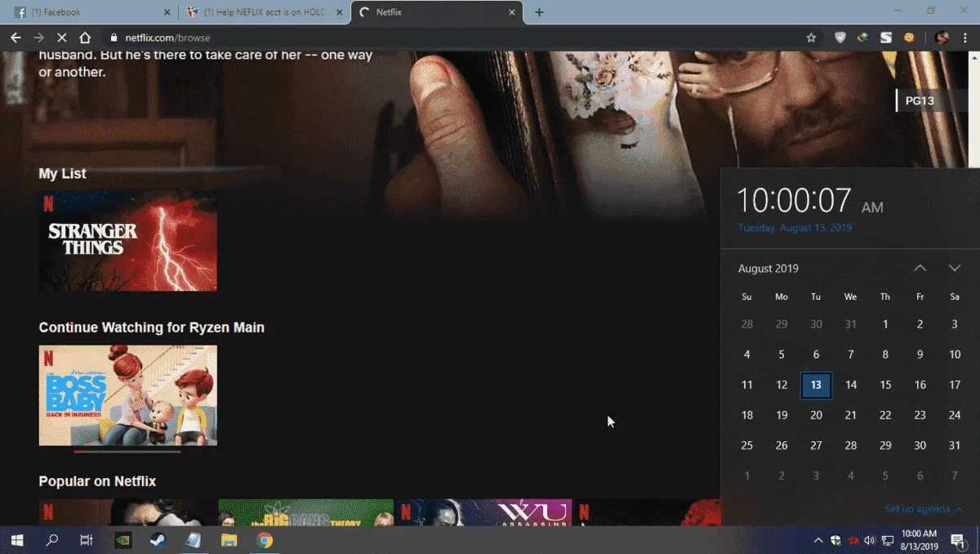Click the Popular on Netflix heading
The height and width of the screenshot is (554, 980).
[x=97, y=481]
